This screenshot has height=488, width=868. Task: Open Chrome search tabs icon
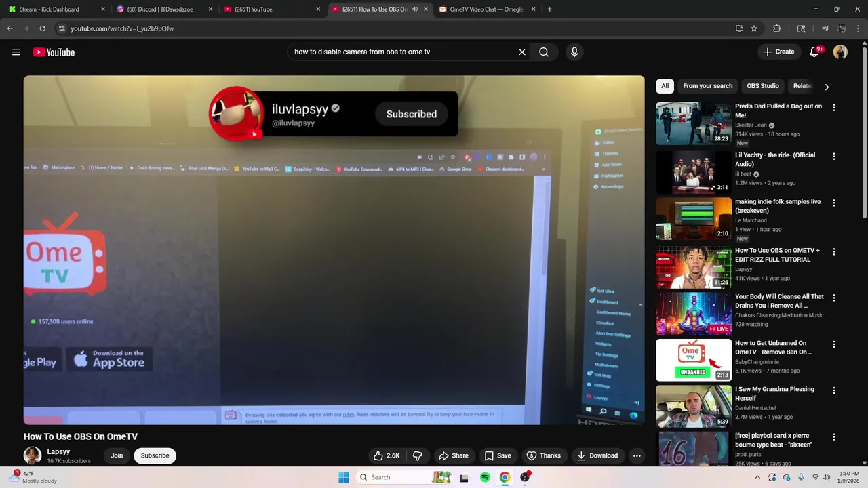pyautogui.click(x=802, y=28)
